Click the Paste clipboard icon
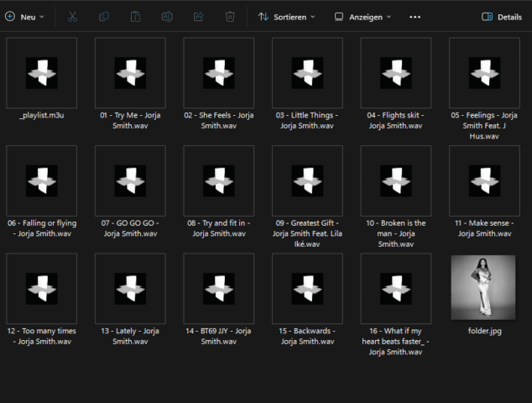 [x=136, y=16]
